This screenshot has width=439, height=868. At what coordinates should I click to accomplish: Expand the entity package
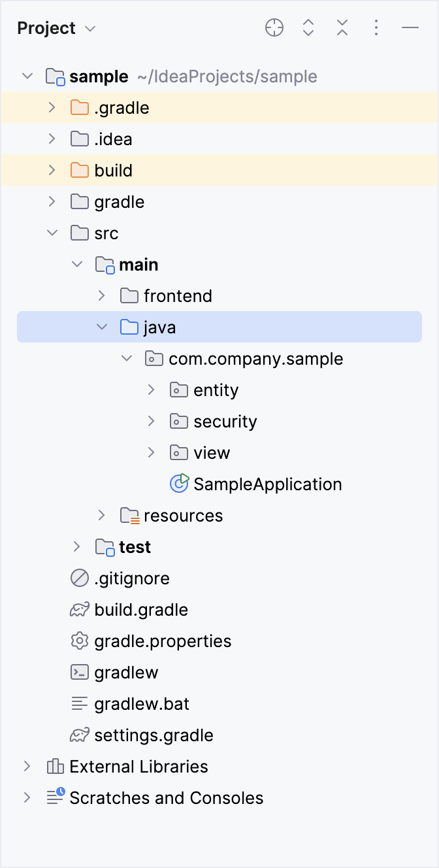click(x=152, y=390)
